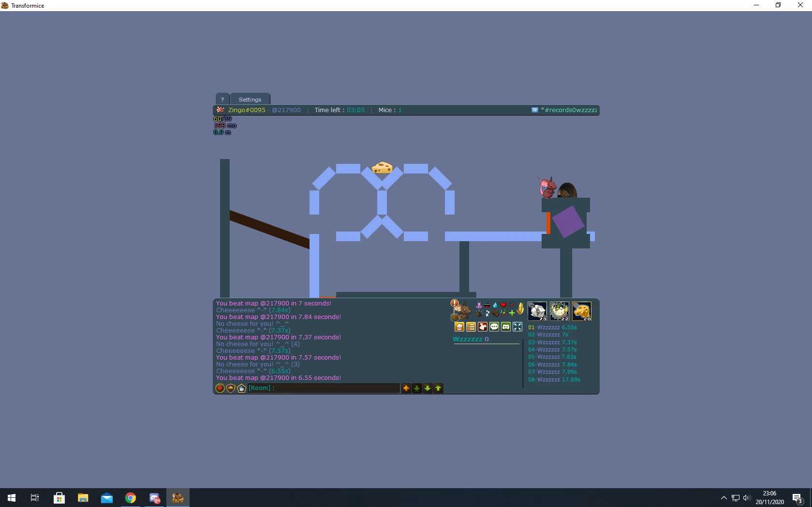Click the bright green down arrow chat button
The width and height of the screenshot is (812, 507).
(x=428, y=388)
